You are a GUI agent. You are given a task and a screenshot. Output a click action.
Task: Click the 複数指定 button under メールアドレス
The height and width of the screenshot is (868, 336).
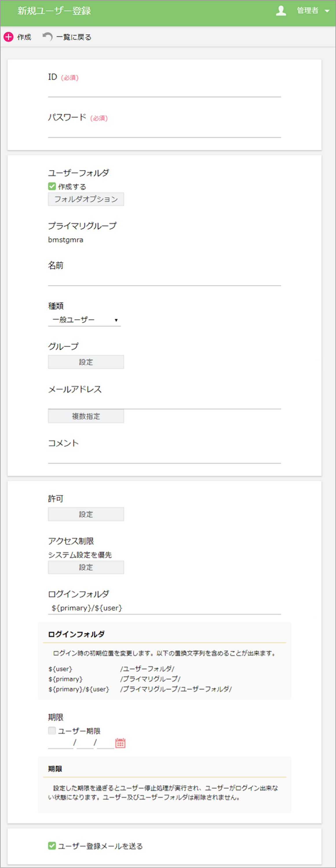[x=86, y=416]
